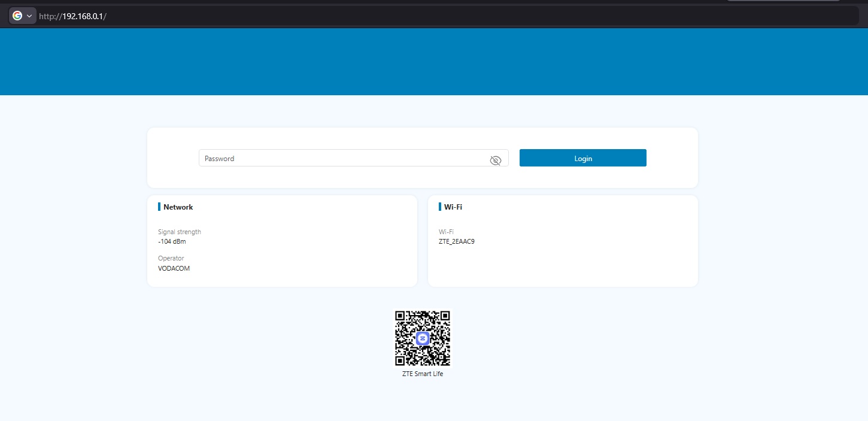This screenshot has height=421, width=868.
Task: Click the blue banner at the top of the page
Action: [x=434, y=61]
